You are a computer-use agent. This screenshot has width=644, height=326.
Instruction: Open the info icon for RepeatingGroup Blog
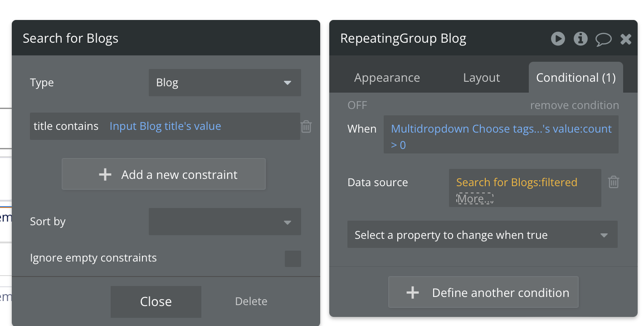(581, 39)
